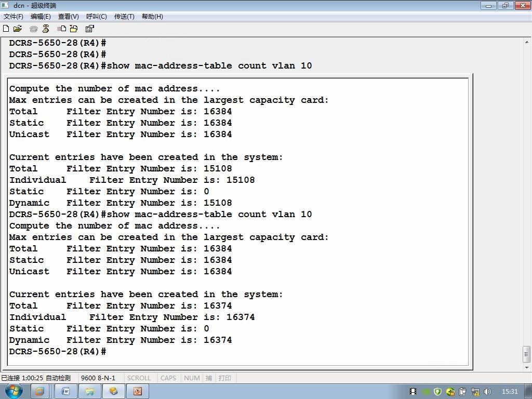Click the SCROLL status bar indicator
Viewport: 532px width, 399px height.
(x=139, y=378)
